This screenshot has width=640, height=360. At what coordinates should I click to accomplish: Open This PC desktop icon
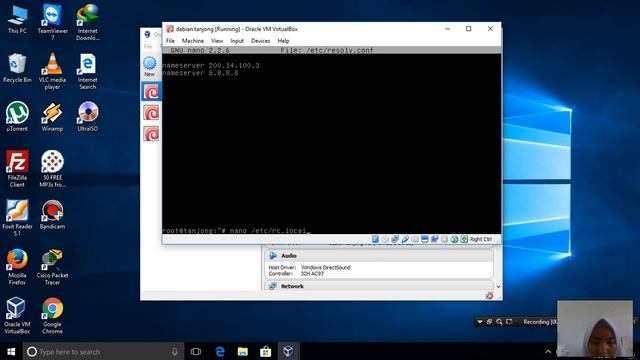pos(17,19)
